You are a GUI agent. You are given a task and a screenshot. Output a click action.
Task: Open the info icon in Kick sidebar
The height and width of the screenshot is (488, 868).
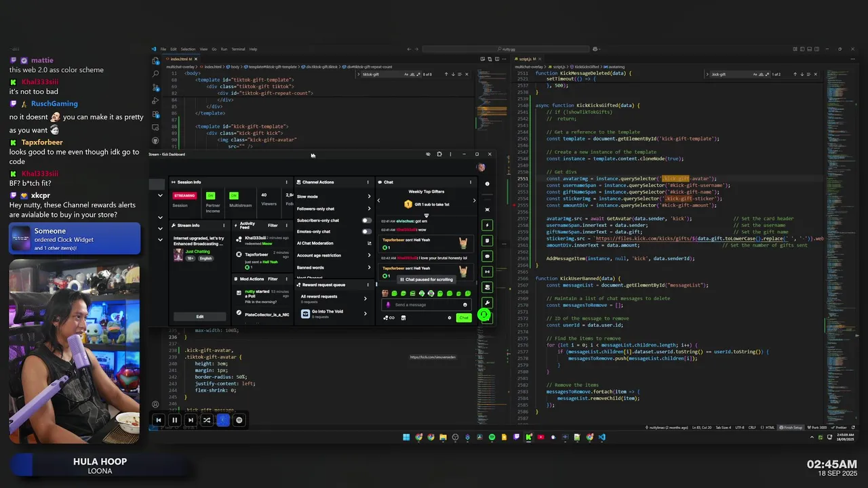point(487,184)
